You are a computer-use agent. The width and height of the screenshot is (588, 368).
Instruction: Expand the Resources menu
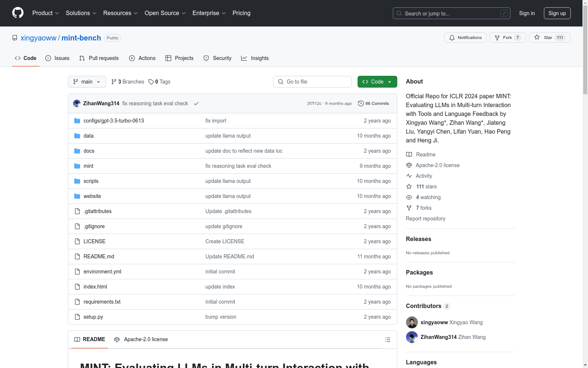coord(121,13)
